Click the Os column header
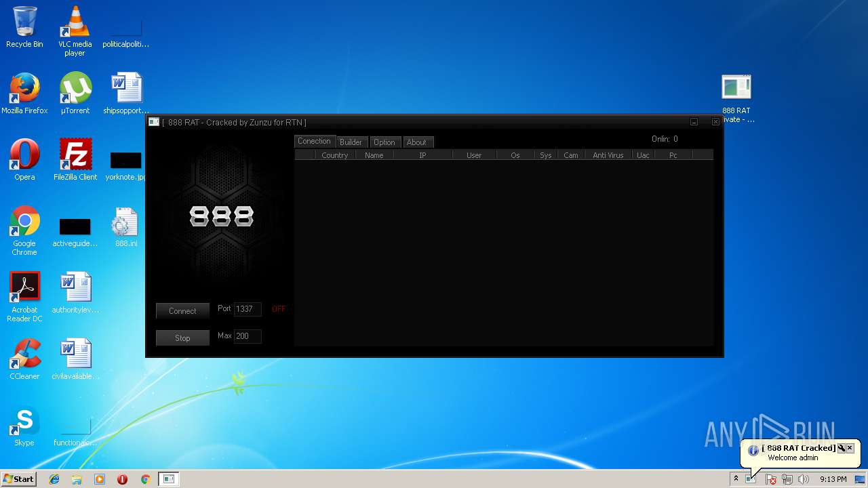This screenshot has height=488, width=868. pos(515,155)
